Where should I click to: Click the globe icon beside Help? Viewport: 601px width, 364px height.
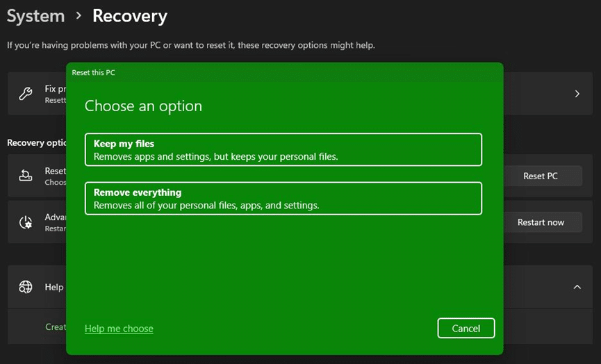tap(26, 287)
